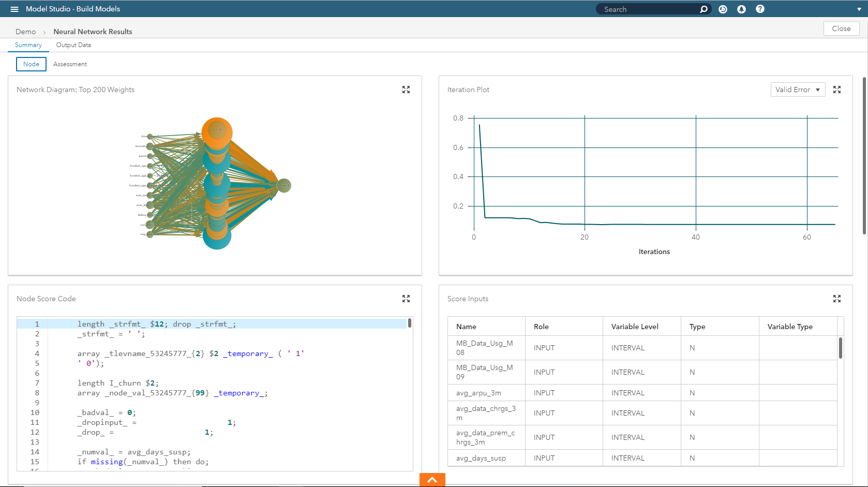
Task: Click the search magnifier icon
Action: (704, 9)
